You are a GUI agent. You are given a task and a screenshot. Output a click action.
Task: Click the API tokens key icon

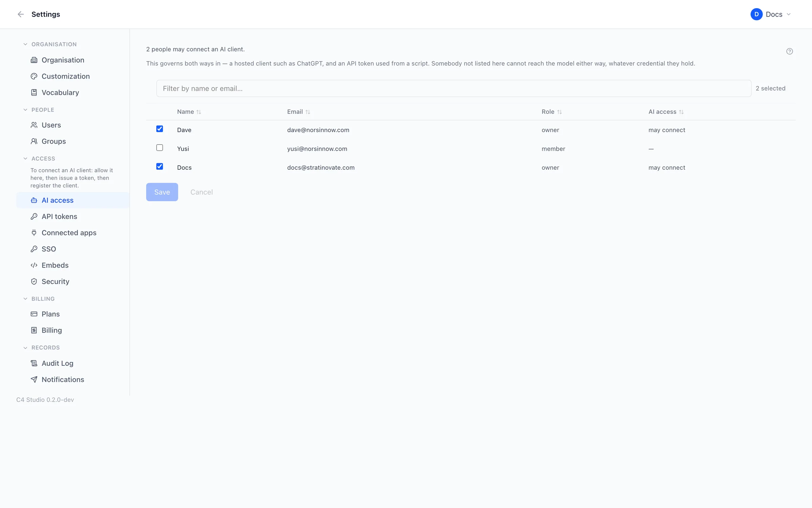(34, 216)
